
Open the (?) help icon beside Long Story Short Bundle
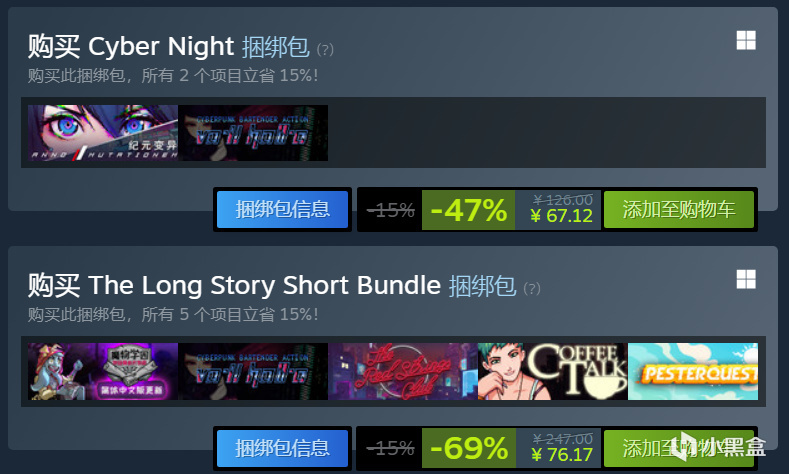click(532, 288)
